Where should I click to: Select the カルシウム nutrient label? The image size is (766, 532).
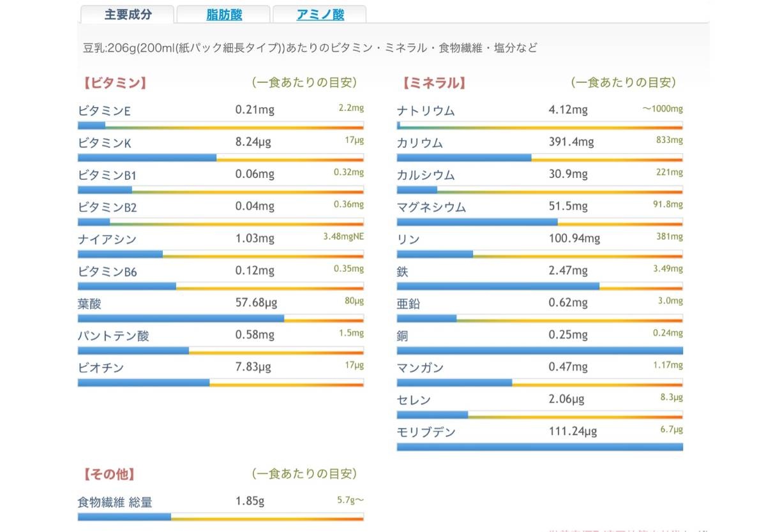426,175
